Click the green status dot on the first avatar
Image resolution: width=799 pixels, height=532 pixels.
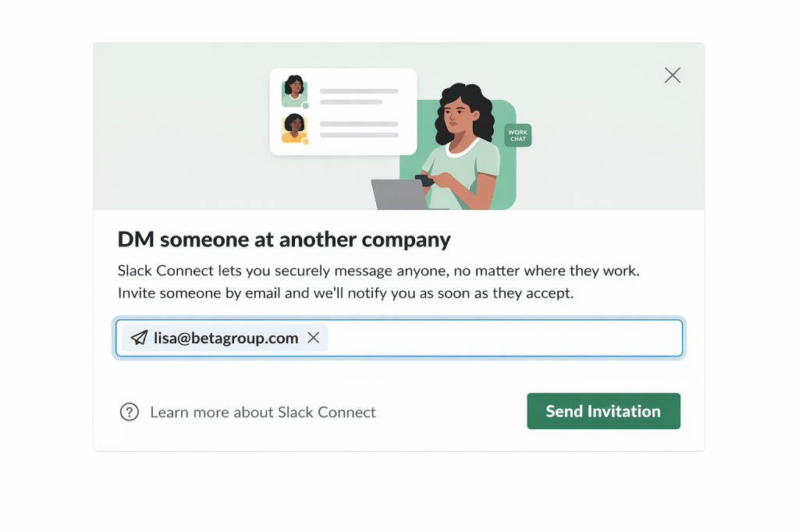tap(306, 105)
